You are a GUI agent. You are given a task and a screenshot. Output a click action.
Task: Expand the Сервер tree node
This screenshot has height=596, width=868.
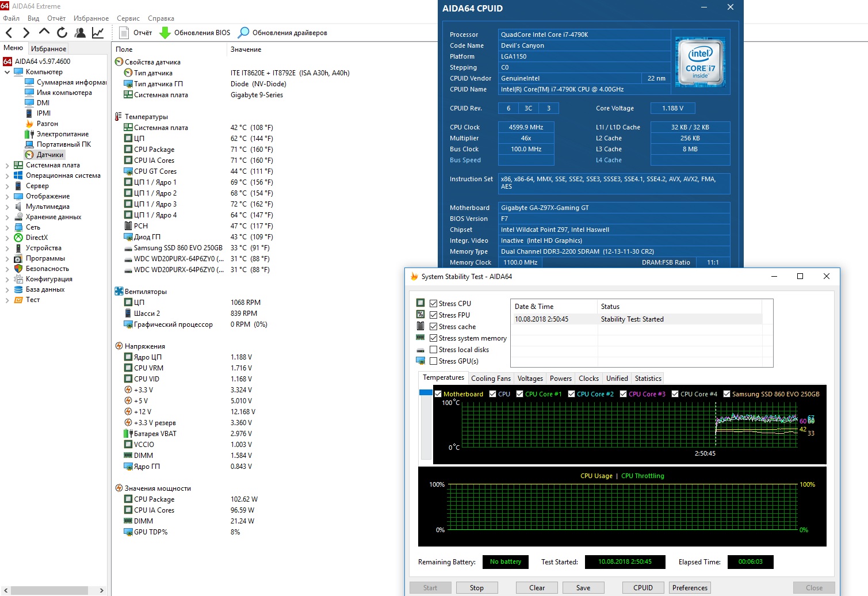[x=7, y=186]
